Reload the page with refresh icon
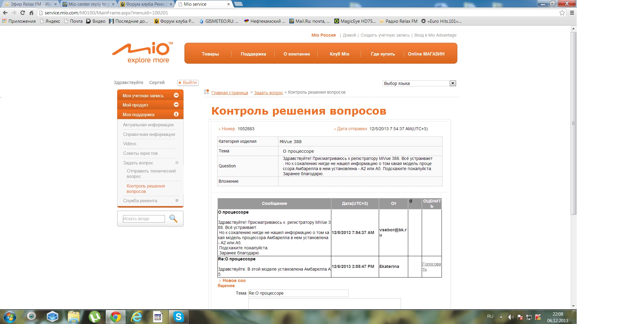This screenshot has width=644, height=324. coord(23,13)
